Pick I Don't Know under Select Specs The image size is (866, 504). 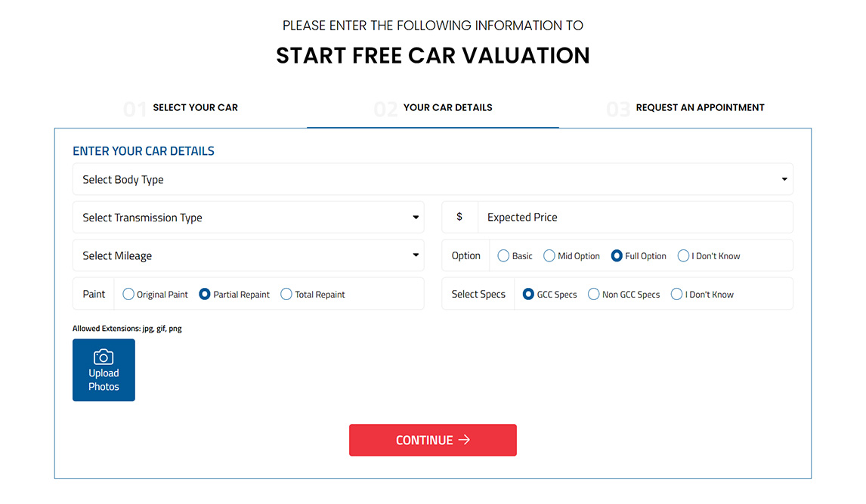676,294
